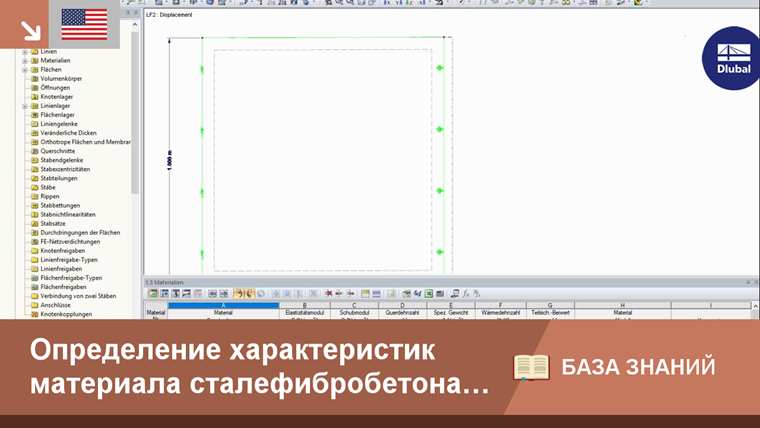The image size is (760, 428).
Task: Click the Schubmodul column heading
Action: [x=354, y=313]
